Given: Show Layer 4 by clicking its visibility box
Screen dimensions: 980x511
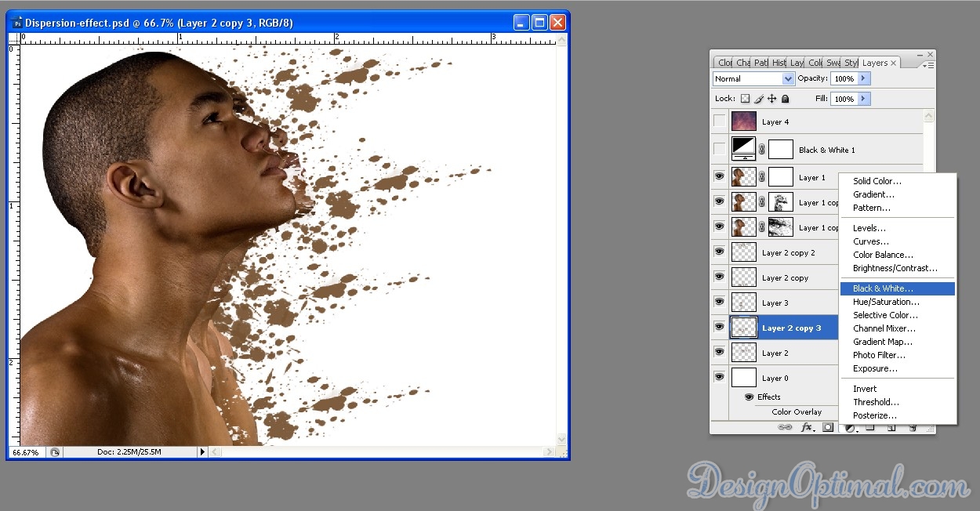Looking at the screenshot, I should tap(719, 121).
